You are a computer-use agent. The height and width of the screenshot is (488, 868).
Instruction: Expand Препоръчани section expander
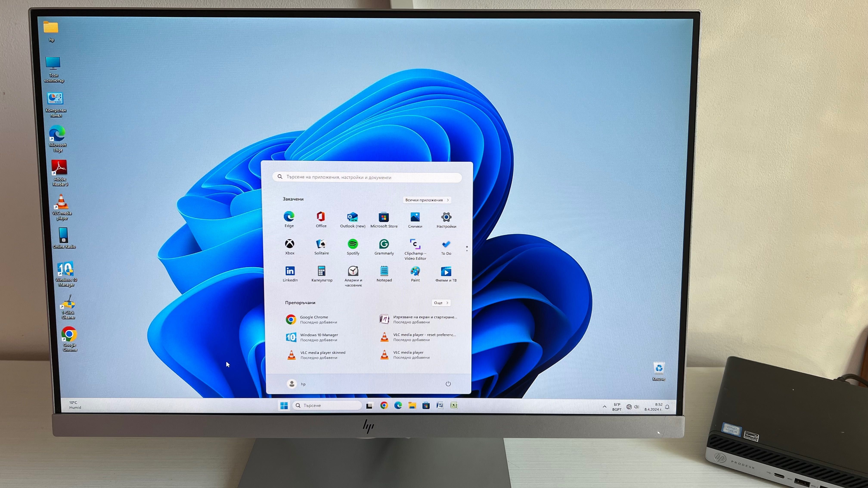440,303
